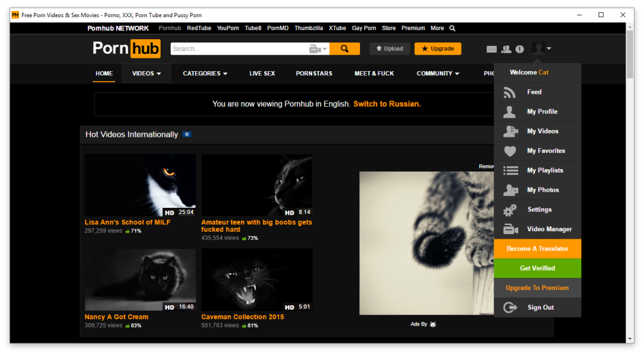Select Settings menu entry
Image resolution: width=644 pixels, height=355 pixels.
[538, 210]
